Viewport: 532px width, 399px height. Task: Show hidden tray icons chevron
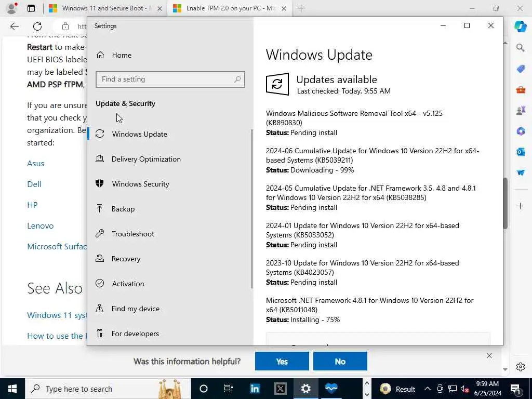pyautogui.click(x=428, y=389)
